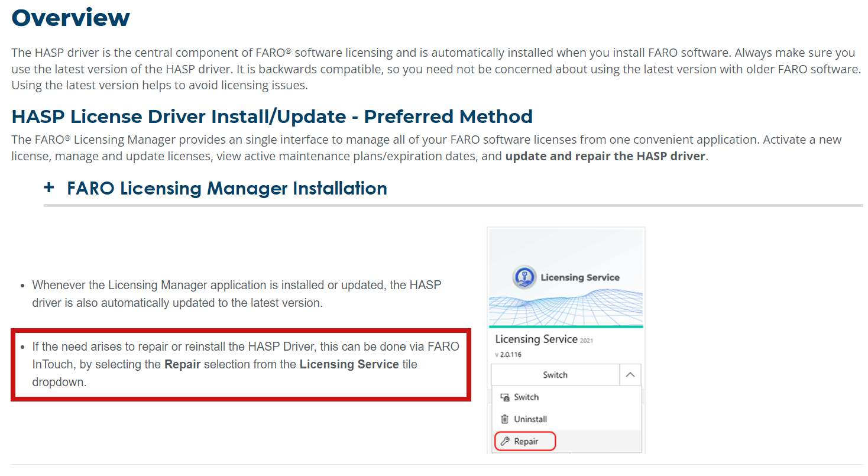This screenshot has width=868, height=476.
Task: Click the bold 'update and repair the HASP driver' text
Action: coord(605,157)
